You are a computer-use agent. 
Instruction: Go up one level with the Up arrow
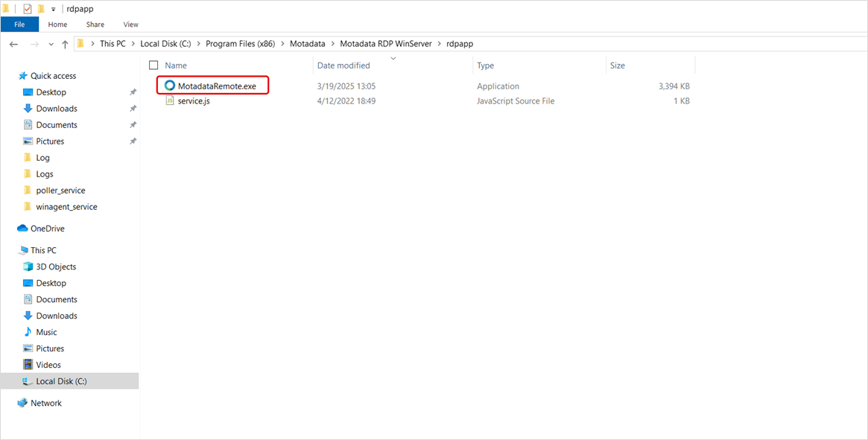(66, 44)
